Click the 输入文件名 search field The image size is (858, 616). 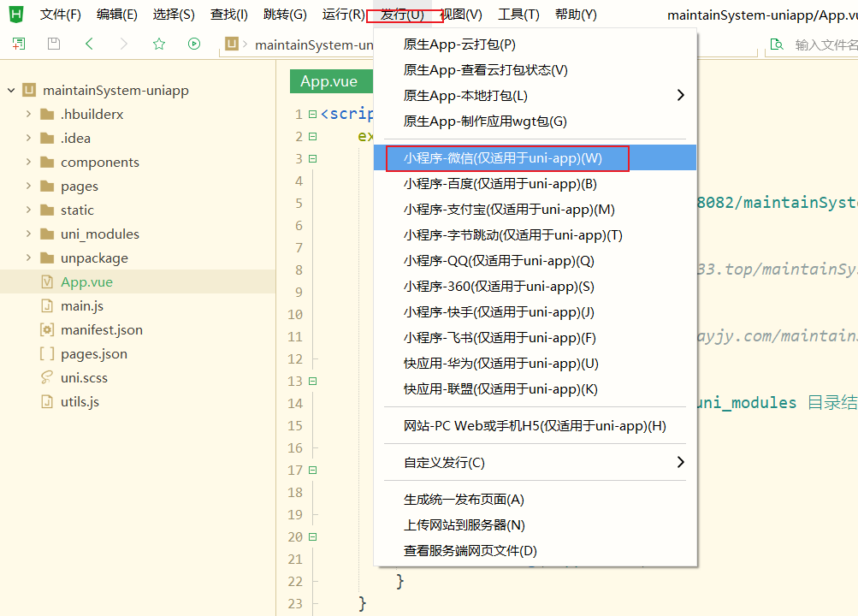825,44
